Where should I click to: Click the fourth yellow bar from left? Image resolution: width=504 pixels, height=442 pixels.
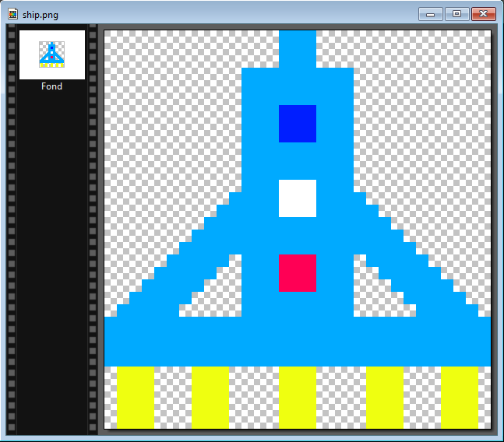tap(384, 397)
